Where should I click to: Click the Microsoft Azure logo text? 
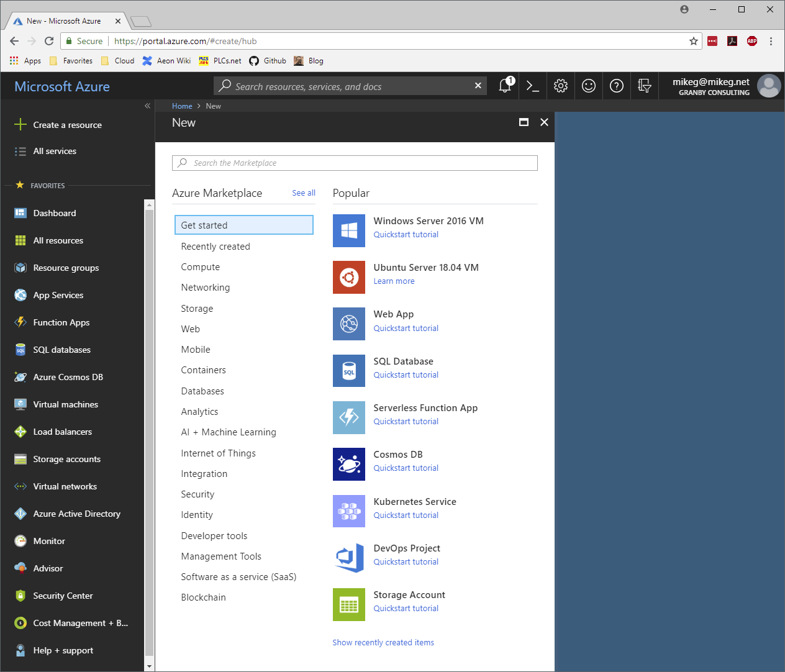(x=62, y=86)
